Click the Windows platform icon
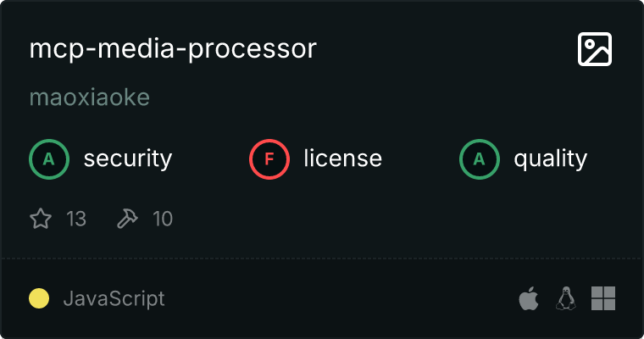Image resolution: width=644 pixels, height=339 pixels. point(602,298)
